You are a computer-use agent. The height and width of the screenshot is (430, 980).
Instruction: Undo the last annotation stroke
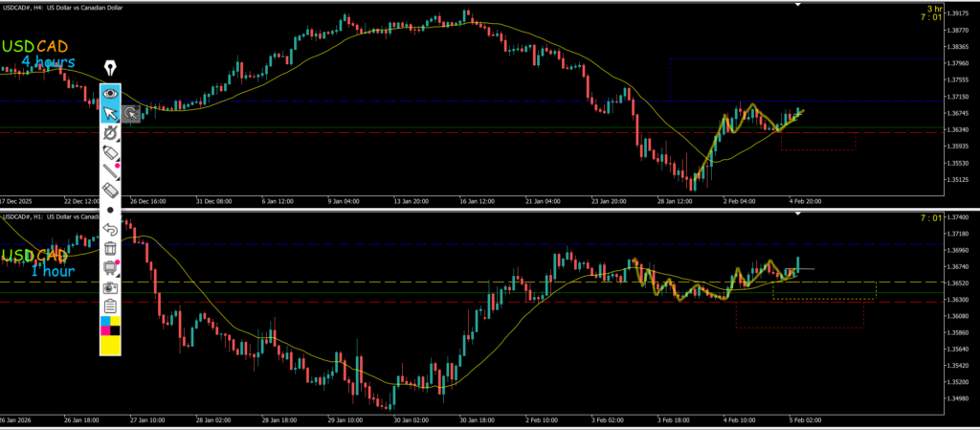click(111, 230)
